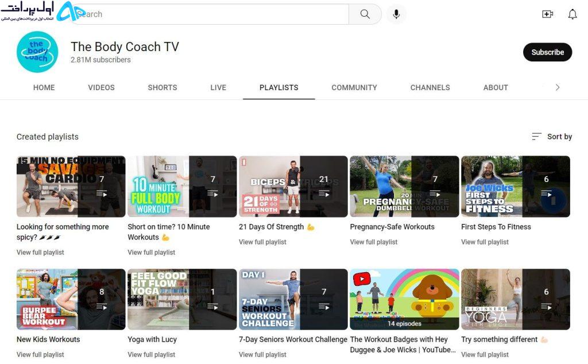Open 10 Minute Full Body Workout thumbnail
The height and width of the screenshot is (364, 588).
[x=182, y=187]
